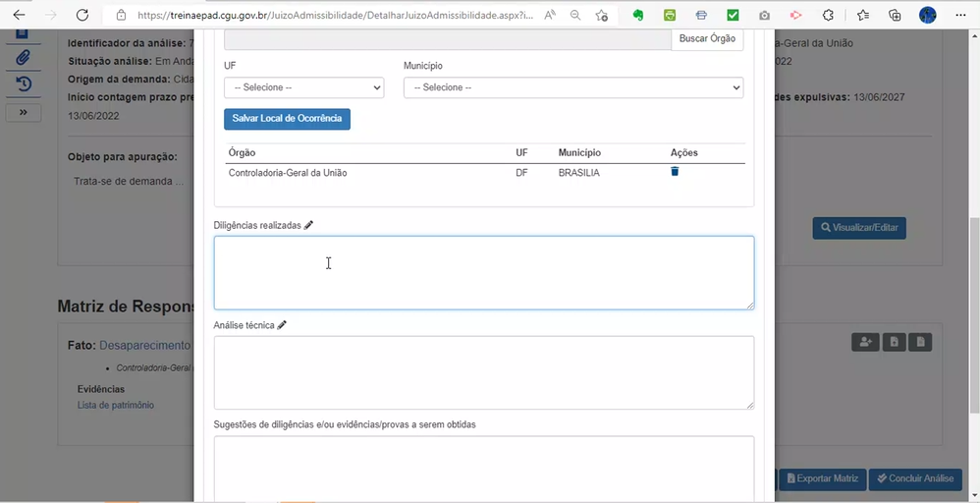Expand the sidebar with double chevron
Viewport: 980px width, 503px height.
(23, 112)
